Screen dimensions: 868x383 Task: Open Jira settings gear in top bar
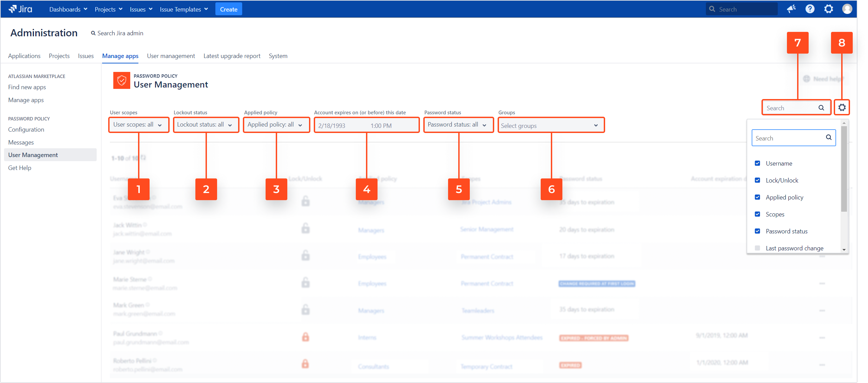[x=829, y=9]
